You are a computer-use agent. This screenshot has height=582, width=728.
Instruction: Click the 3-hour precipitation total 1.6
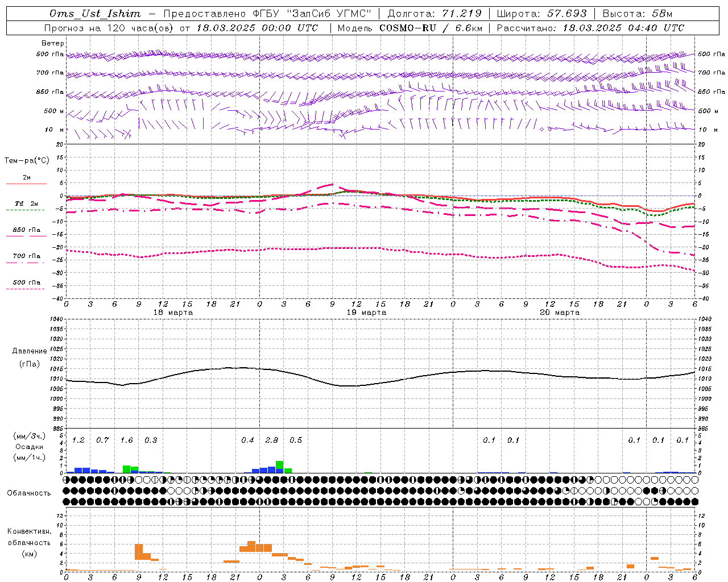[x=126, y=440]
